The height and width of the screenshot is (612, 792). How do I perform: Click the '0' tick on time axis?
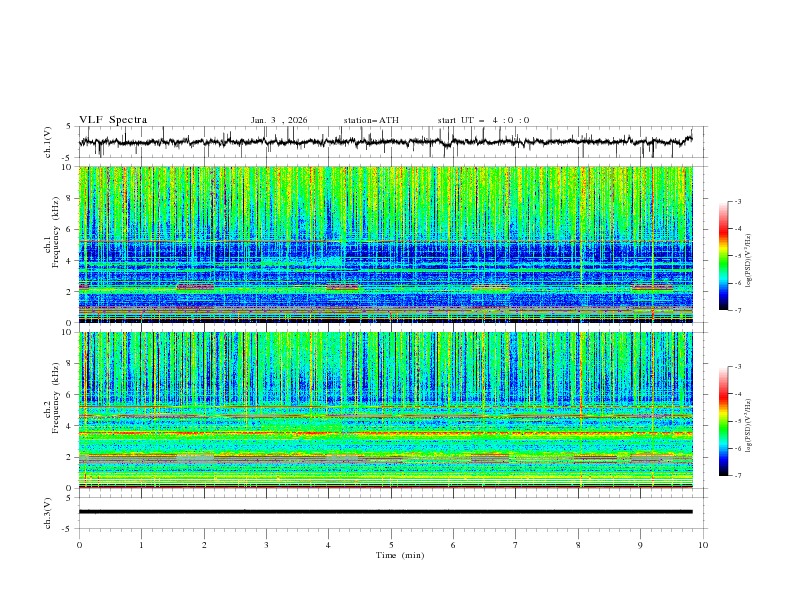click(x=79, y=545)
